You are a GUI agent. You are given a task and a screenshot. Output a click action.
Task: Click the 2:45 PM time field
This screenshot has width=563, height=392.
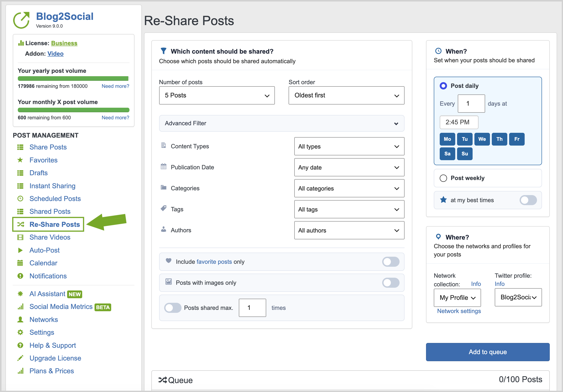pos(459,122)
